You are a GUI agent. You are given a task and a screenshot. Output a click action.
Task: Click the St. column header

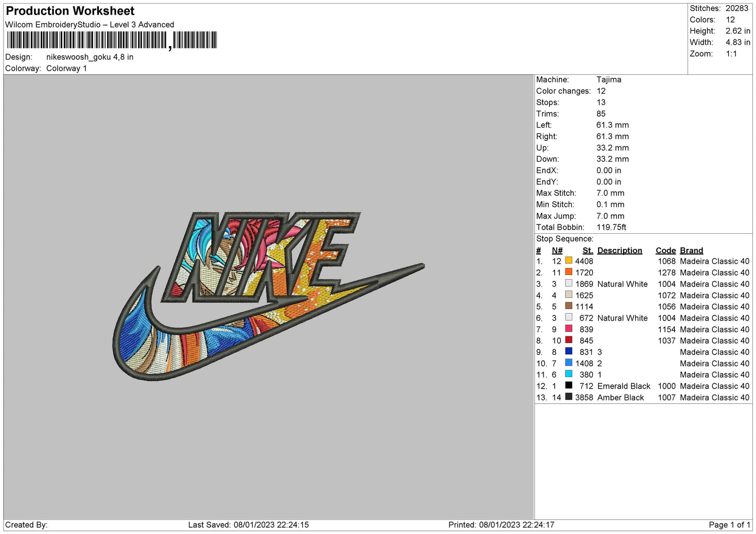[x=588, y=251]
